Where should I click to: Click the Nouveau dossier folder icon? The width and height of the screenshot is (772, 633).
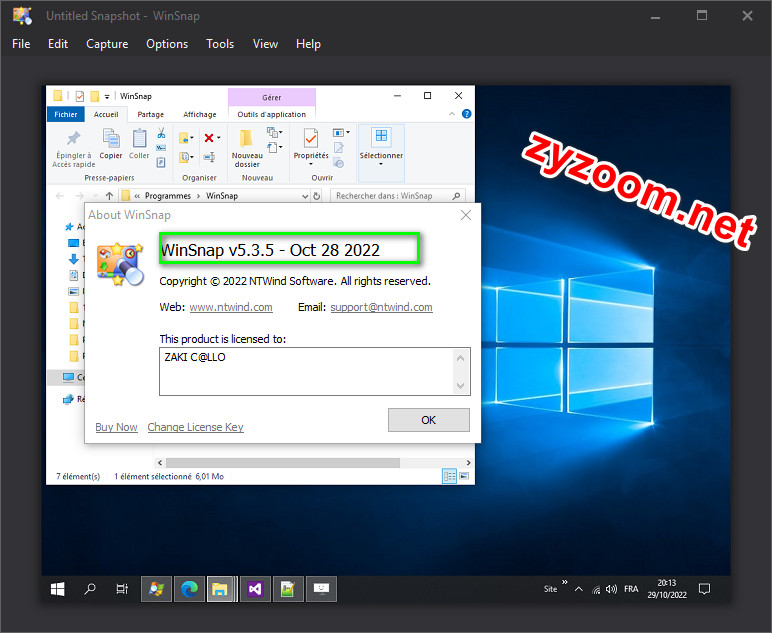click(246, 138)
